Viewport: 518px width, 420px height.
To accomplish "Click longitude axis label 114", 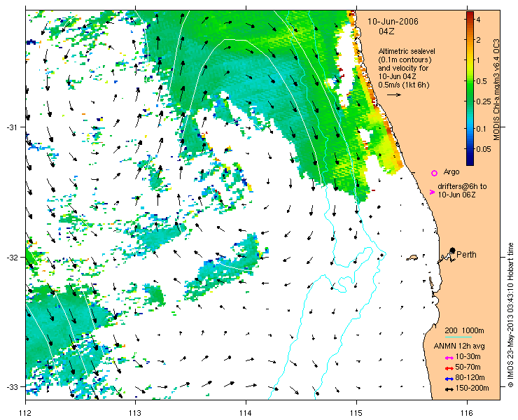I will (246, 413).
